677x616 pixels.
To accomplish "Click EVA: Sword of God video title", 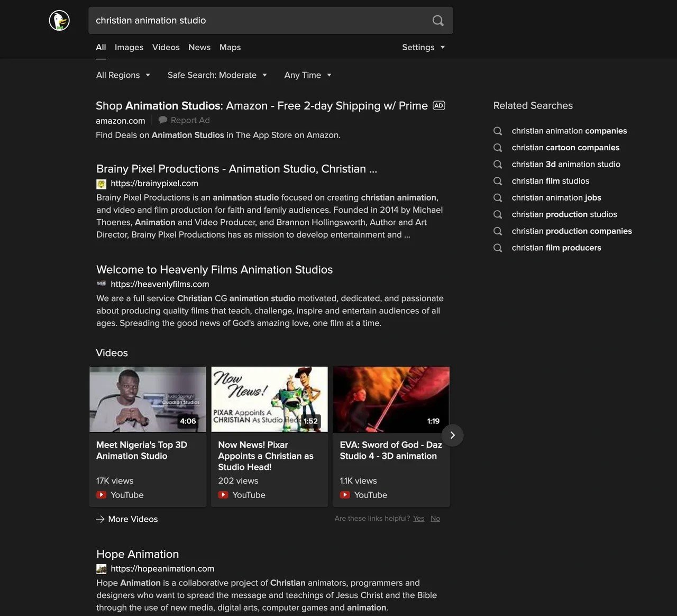I will [x=391, y=450].
